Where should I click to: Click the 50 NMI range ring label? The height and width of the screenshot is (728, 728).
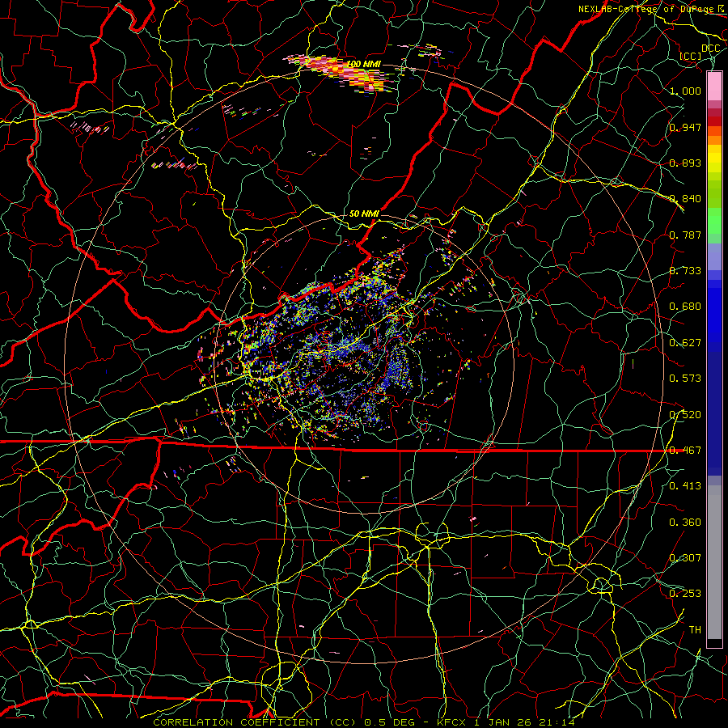tap(364, 214)
